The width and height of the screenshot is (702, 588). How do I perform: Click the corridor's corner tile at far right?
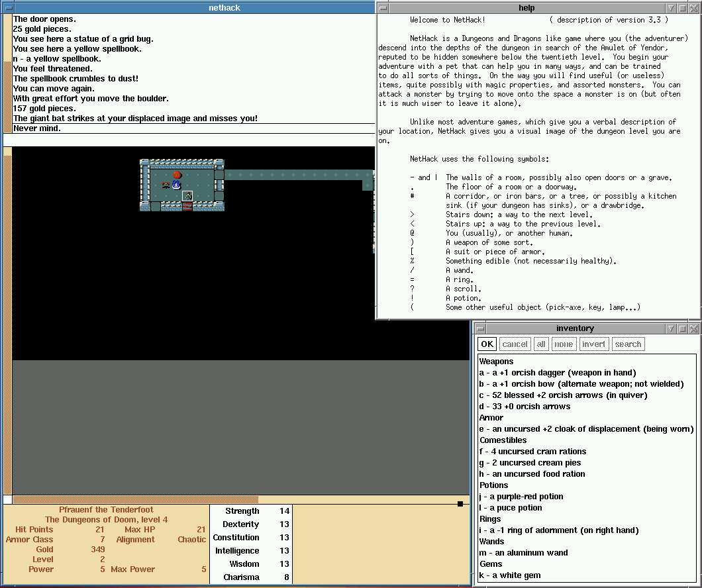[x=368, y=175]
